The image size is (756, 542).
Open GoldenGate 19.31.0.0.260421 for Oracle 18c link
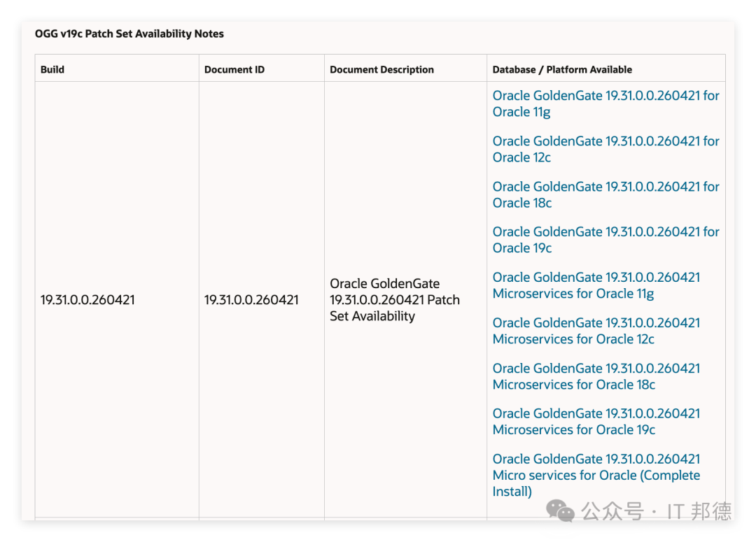(605, 194)
